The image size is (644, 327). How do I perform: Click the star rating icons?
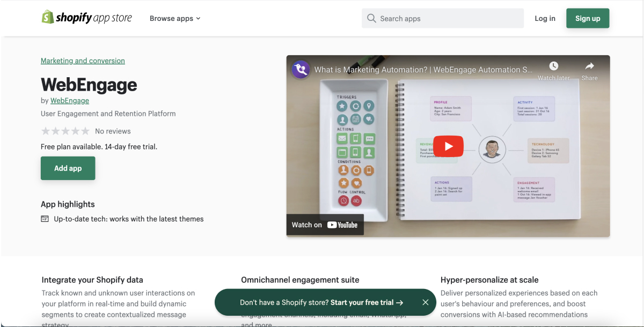(x=65, y=131)
